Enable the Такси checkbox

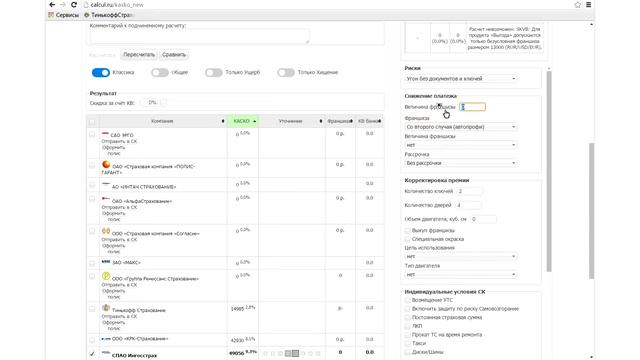click(407, 343)
